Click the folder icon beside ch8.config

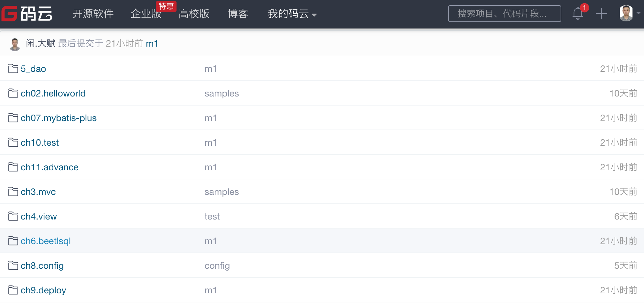(x=13, y=265)
